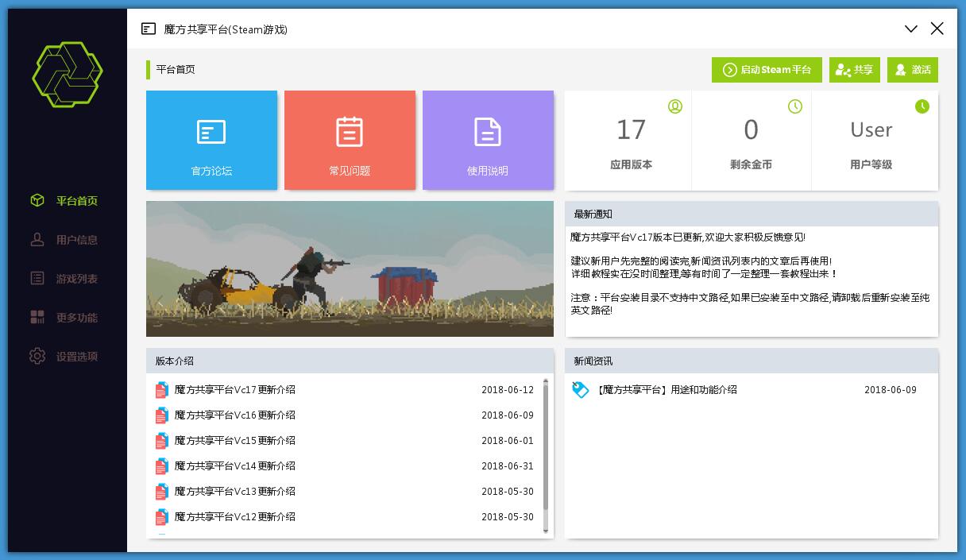Image resolution: width=966 pixels, height=560 pixels.
Task: Click the 用户信息 person icon
Action: pos(37,240)
